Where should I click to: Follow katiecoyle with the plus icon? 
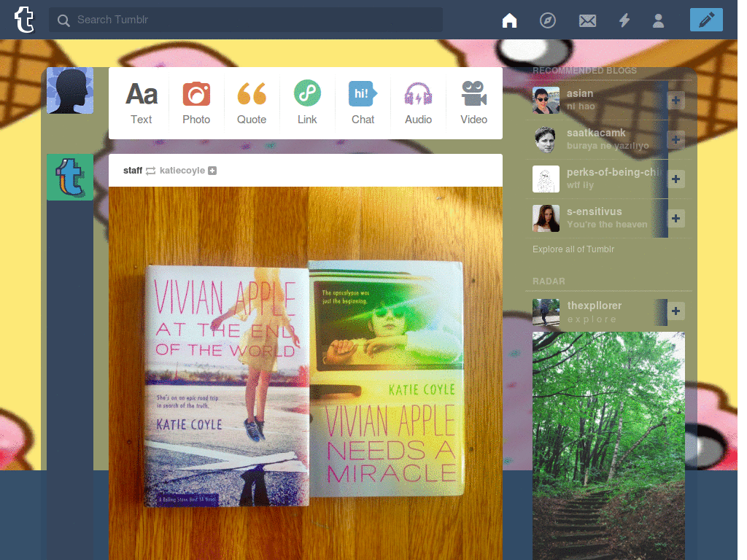(x=212, y=171)
